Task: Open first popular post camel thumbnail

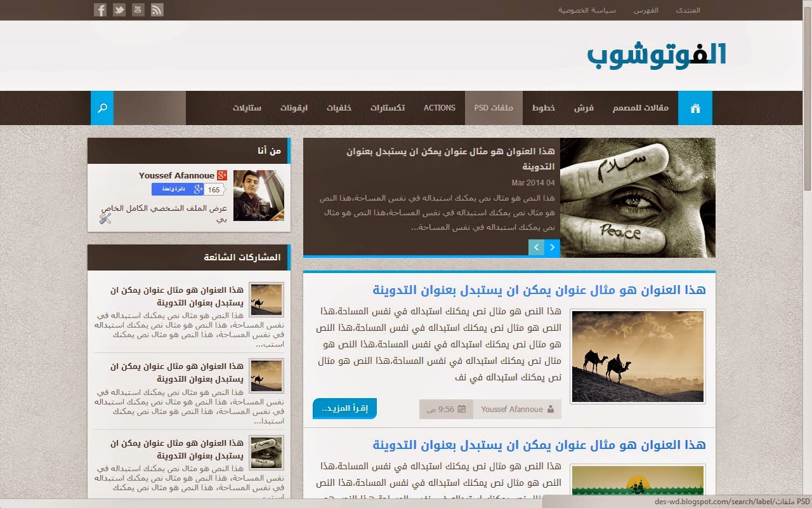Action: pos(266,300)
